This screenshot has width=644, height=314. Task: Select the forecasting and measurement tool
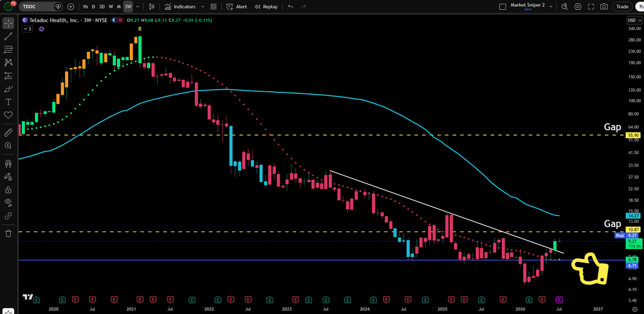pos(8,76)
